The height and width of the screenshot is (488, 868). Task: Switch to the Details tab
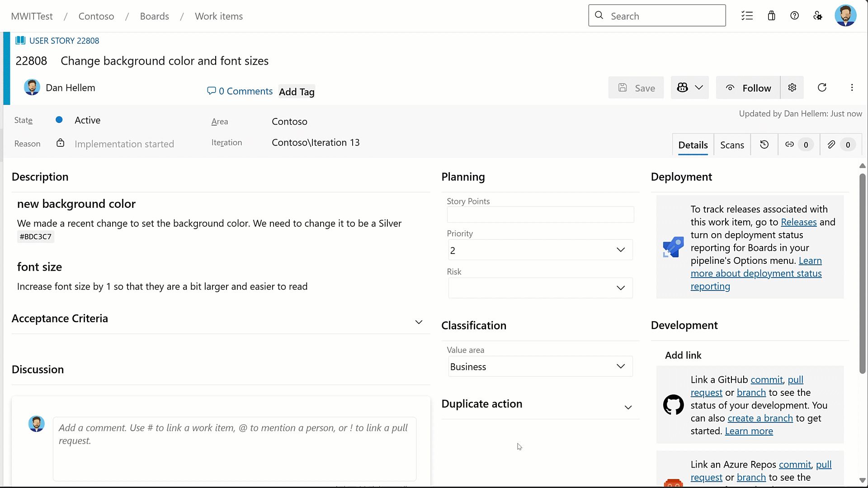coord(693,145)
